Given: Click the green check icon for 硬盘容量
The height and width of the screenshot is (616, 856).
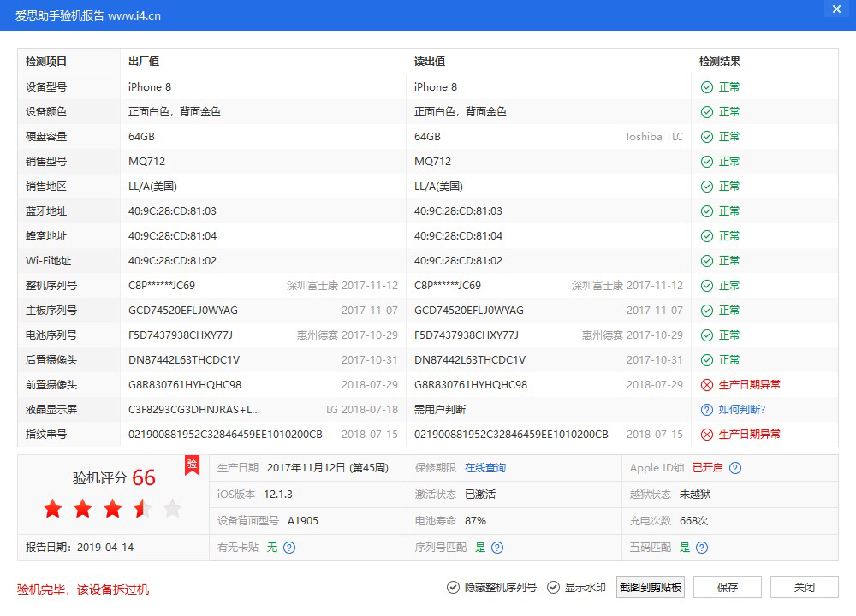Looking at the screenshot, I should pyautogui.click(x=707, y=137).
